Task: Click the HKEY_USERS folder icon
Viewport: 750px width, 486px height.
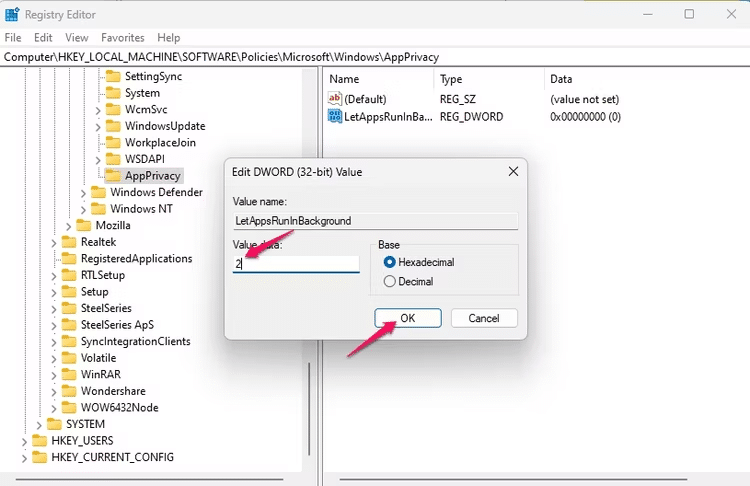Action: click(x=40, y=441)
